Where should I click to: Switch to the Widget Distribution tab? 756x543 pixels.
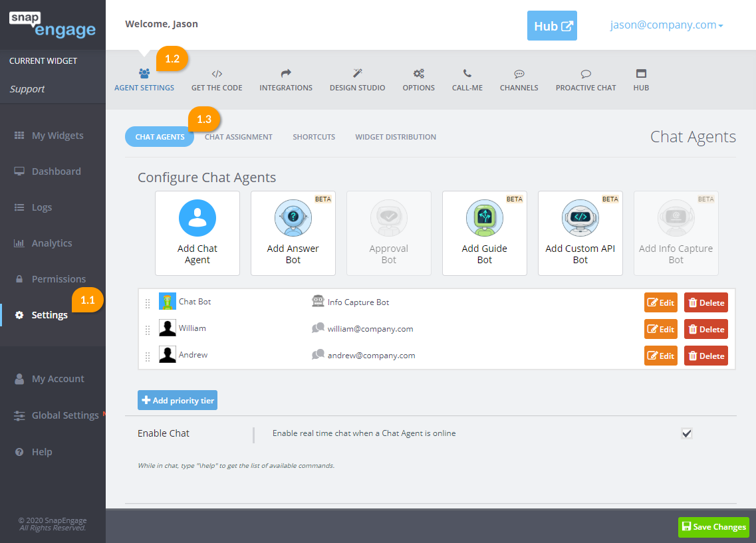coord(396,137)
